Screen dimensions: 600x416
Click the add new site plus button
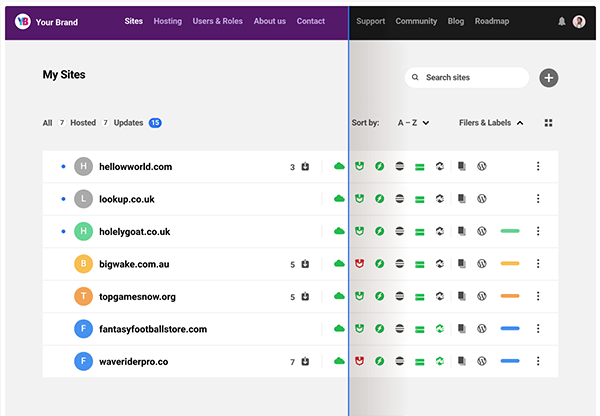pyautogui.click(x=549, y=78)
